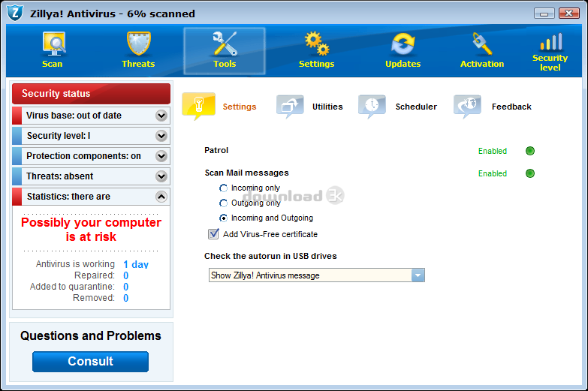Switch to the Feedback tab label

tap(511, 107)
